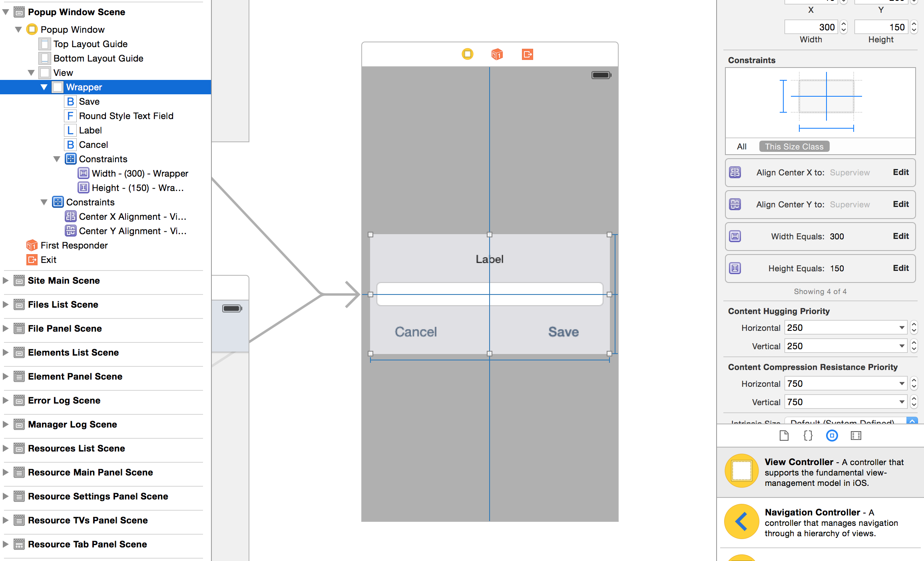
Task: Toggle This Size Class button in constraints panel
Action: [x=793, y=146]
